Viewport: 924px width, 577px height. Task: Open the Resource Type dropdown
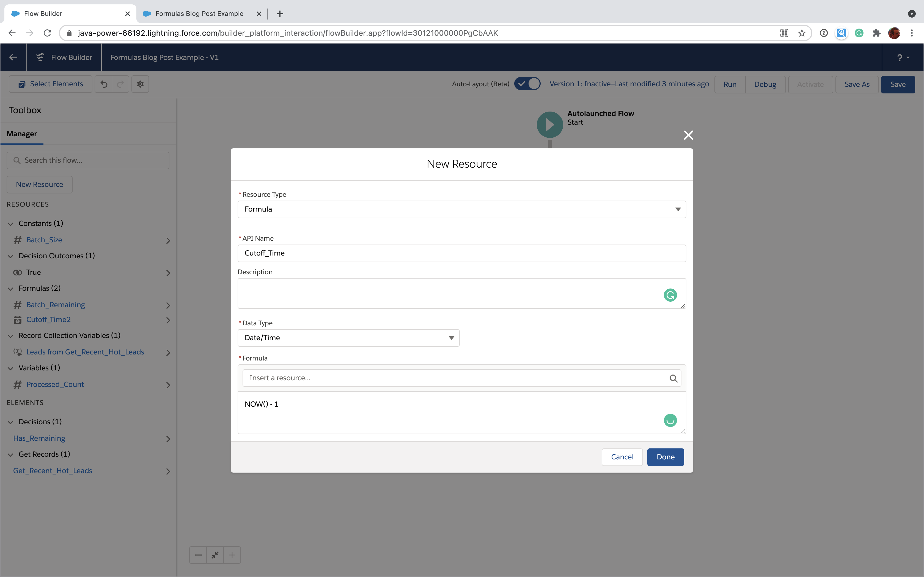tap(678, 209)
